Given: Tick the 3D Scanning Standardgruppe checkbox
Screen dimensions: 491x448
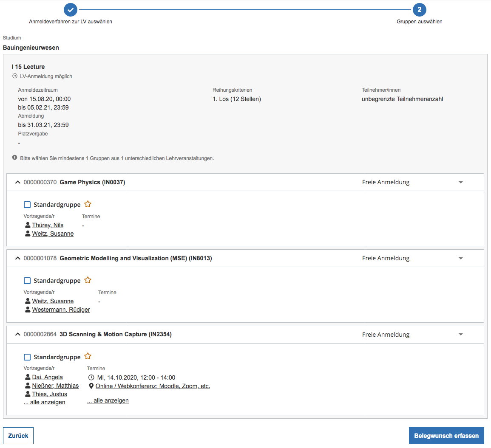Looking at the screenshot, I should pos(27,357).
